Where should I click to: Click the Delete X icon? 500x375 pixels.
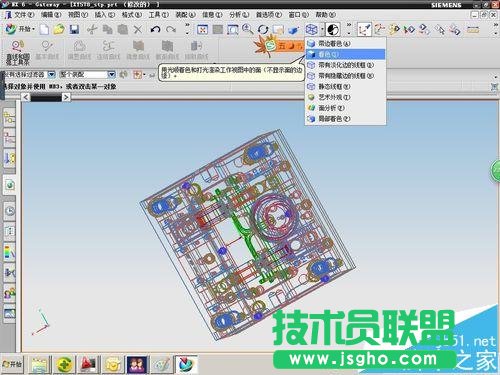(138, 30)
